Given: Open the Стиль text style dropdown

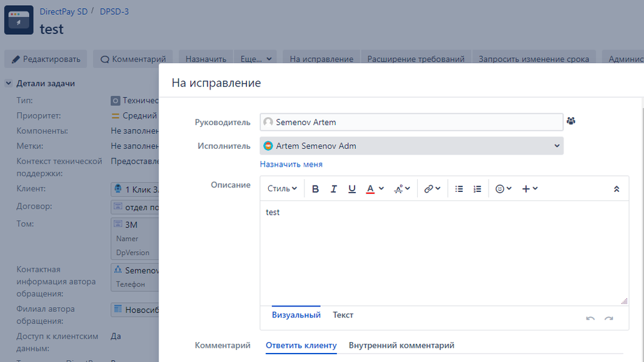Looking at the screenshot, I should [x=282, y=189].
